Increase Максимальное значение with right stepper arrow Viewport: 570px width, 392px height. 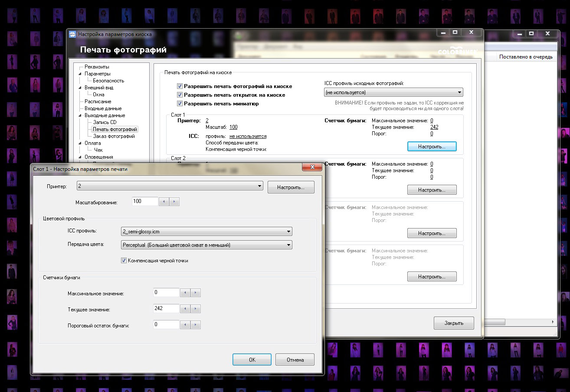(x=196, y=293)
